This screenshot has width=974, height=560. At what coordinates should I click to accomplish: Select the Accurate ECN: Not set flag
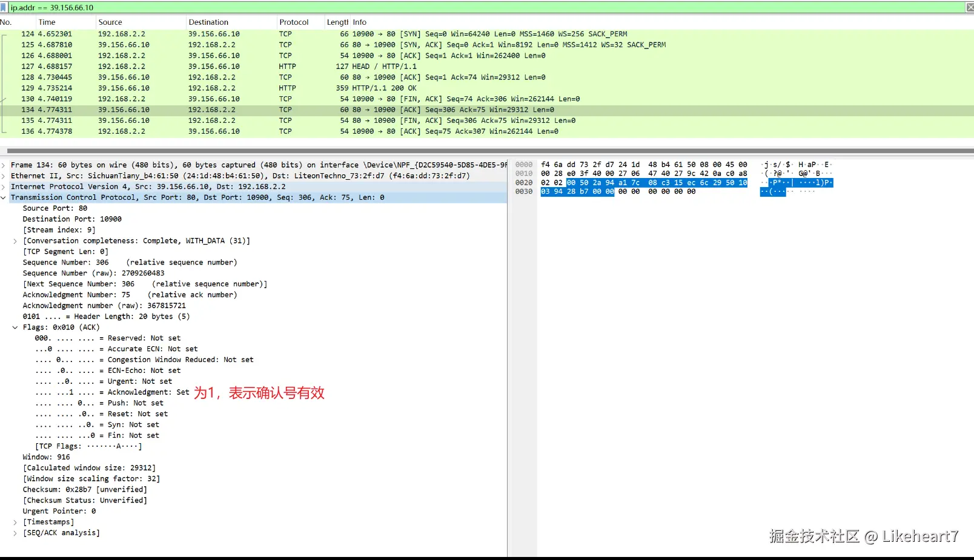[x=116, y=349]
